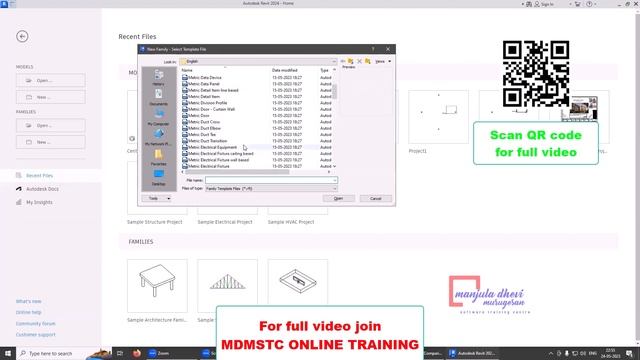
Task: Open Task View on the taskbar
Action: coord(120,353)
